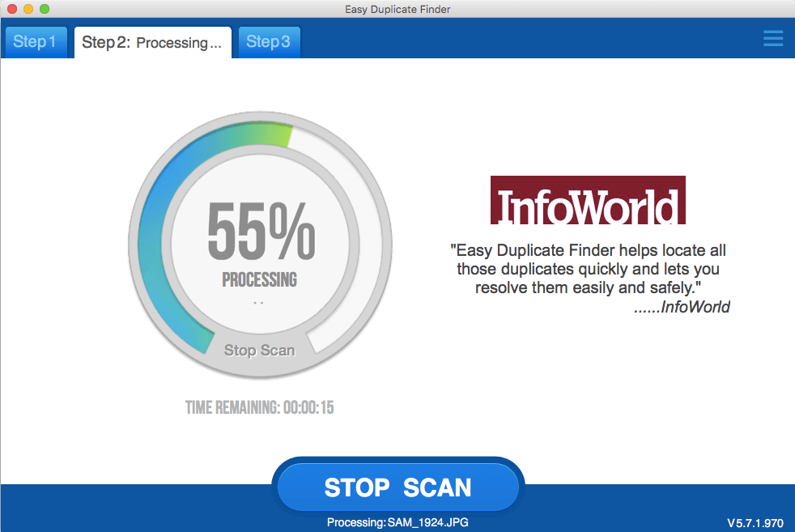Viewport: 795px width, 532px height.
Task: Click the TIME REMAINING: 00:00:15 label
Action: tap(260, 407)
